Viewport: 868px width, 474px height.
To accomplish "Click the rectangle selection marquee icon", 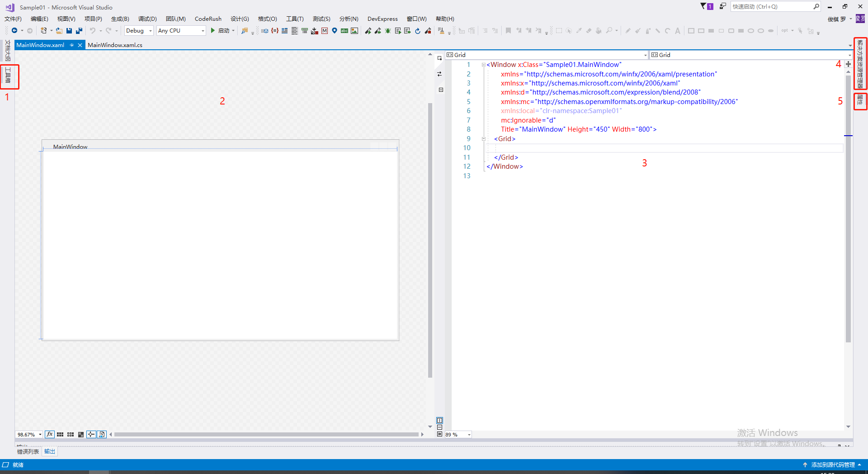I will pos(559,31).
